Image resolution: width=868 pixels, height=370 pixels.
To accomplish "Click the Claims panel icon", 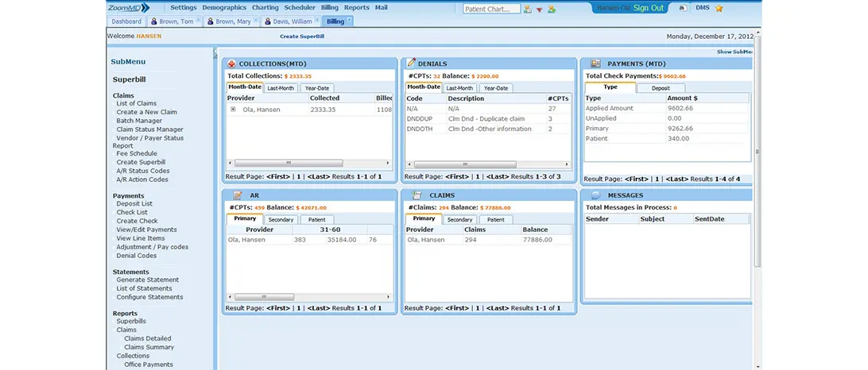I will tap(417, 195).
